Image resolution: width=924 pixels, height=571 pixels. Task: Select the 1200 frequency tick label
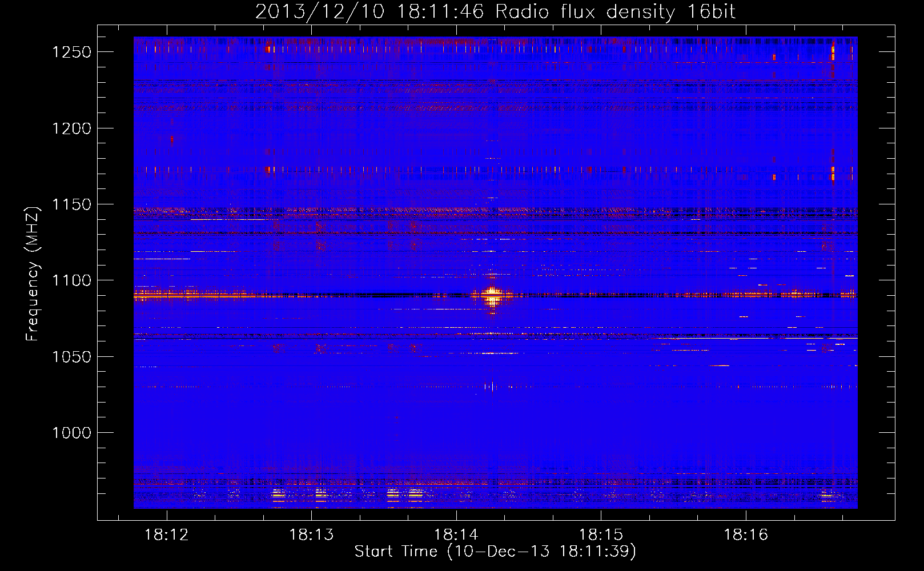coord(72,128)
